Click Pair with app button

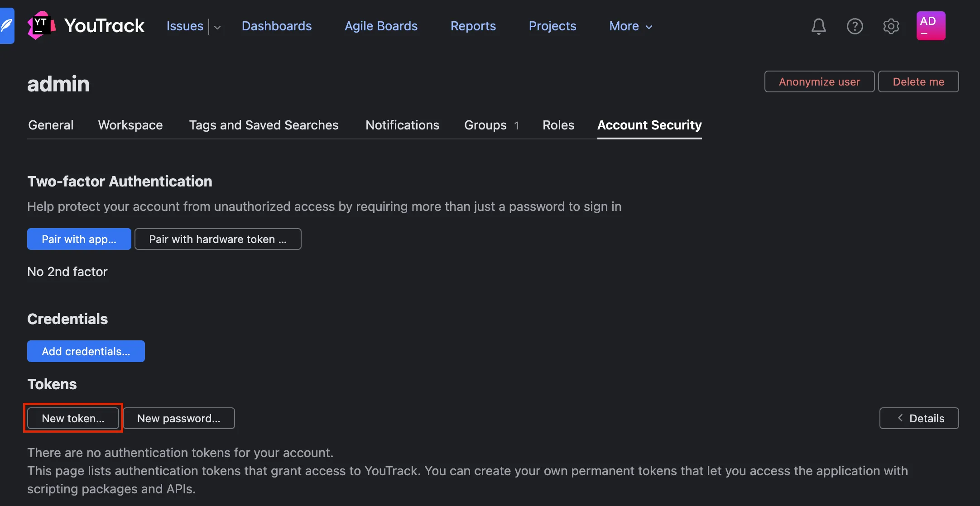point(79,239)
